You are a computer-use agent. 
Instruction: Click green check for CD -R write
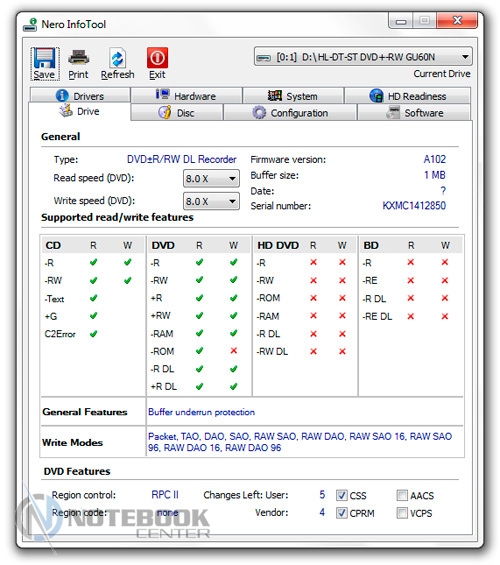click(127, 262)
